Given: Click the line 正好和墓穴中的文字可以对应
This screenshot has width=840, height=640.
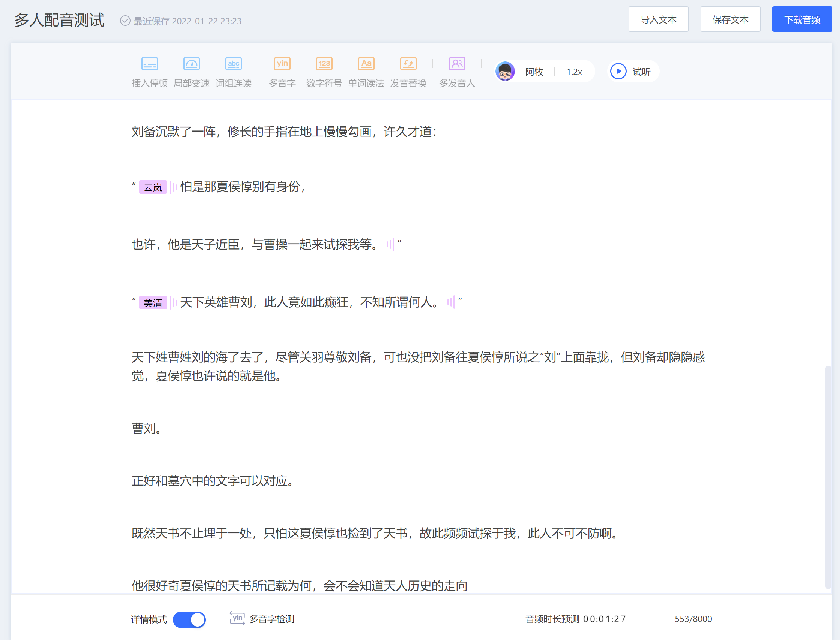Looking at the screenshot, I should pyautogui.click(x=213, y=481).
